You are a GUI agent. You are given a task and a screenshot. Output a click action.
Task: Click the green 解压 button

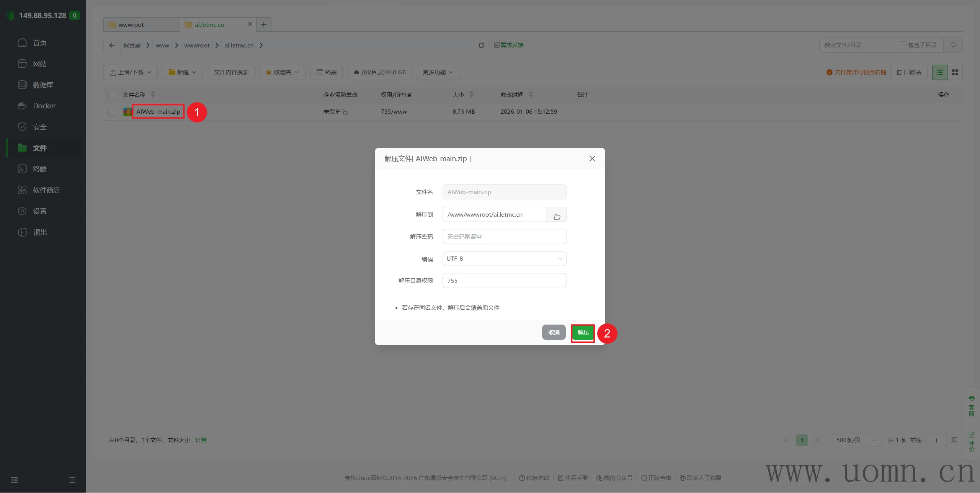583,333
